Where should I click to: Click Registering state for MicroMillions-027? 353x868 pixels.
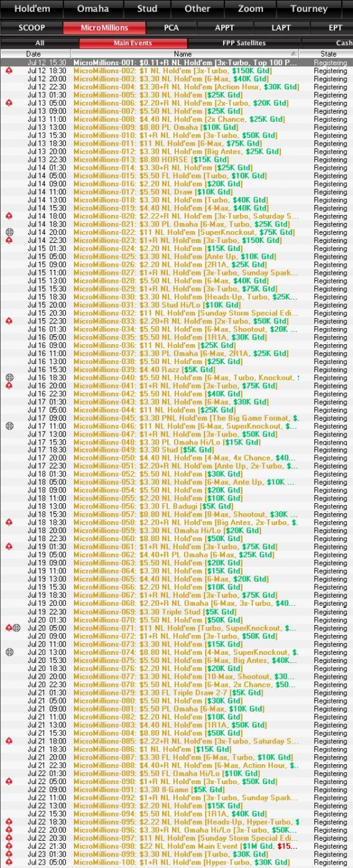click(330, 272)
